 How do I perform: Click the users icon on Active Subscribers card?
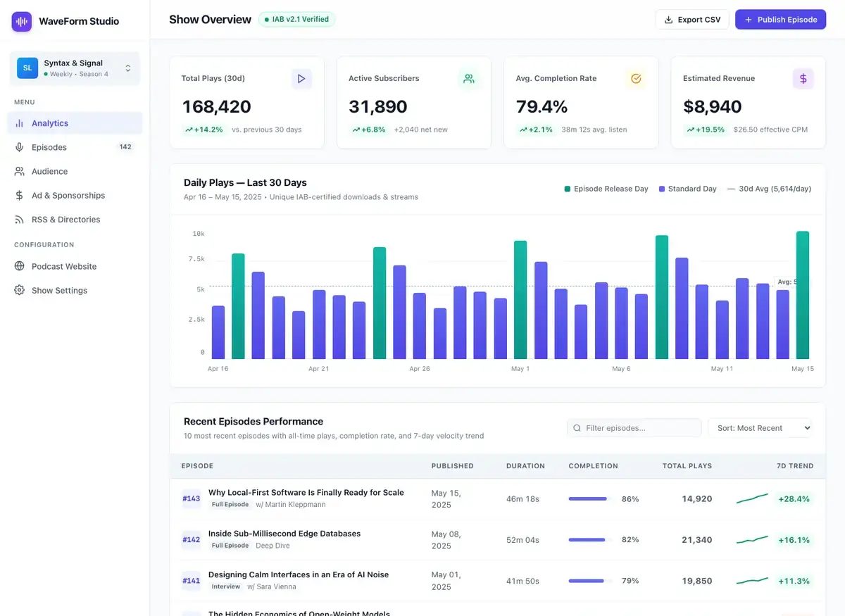(x=469, y=79)
